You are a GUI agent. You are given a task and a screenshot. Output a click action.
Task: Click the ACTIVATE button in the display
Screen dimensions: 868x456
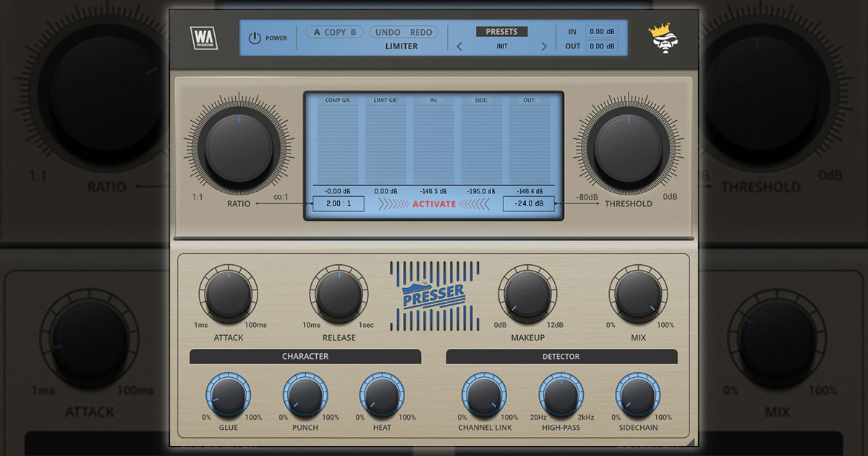tap(434, 204)
